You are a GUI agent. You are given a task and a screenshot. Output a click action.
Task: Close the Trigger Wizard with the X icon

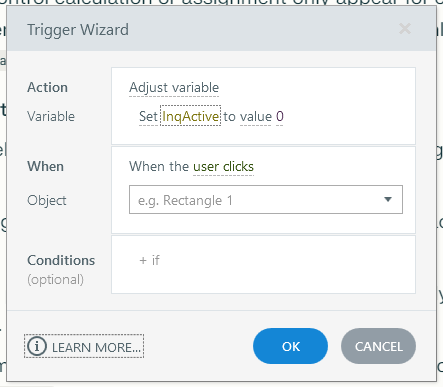[x=405, y=29]
